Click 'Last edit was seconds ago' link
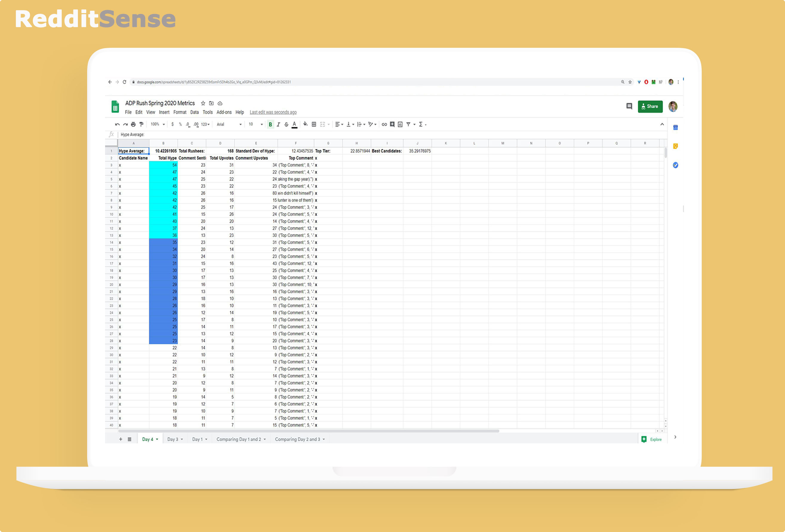Screen dimensions: 785x532 point(273,112)
